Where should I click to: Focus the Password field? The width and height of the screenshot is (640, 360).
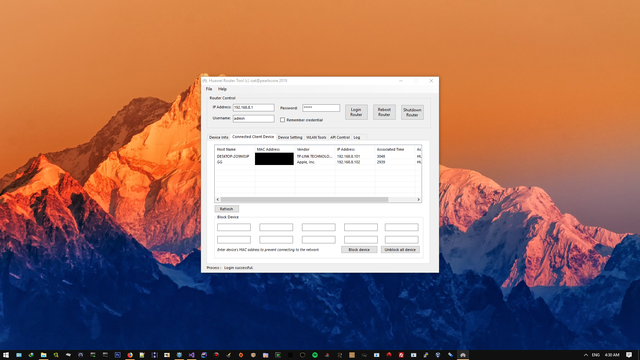tap(321, 108)
